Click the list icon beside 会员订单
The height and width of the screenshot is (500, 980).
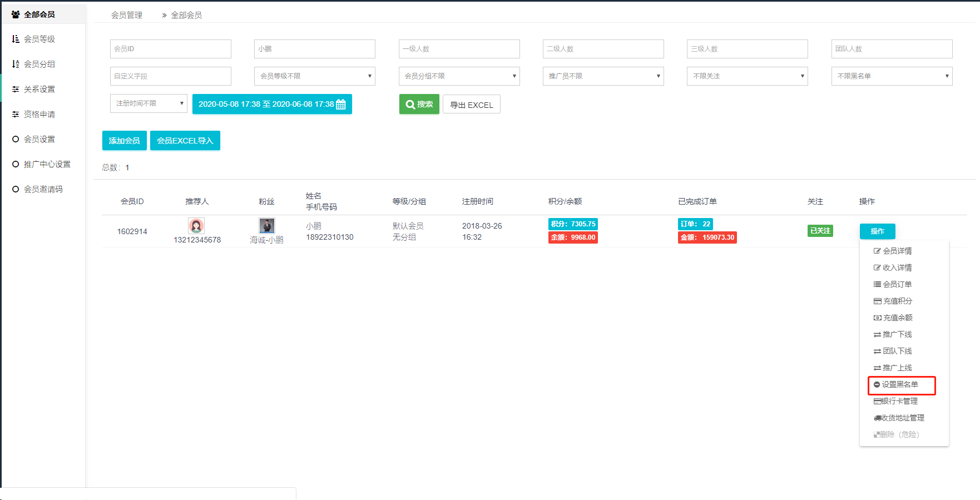point(877,284)
